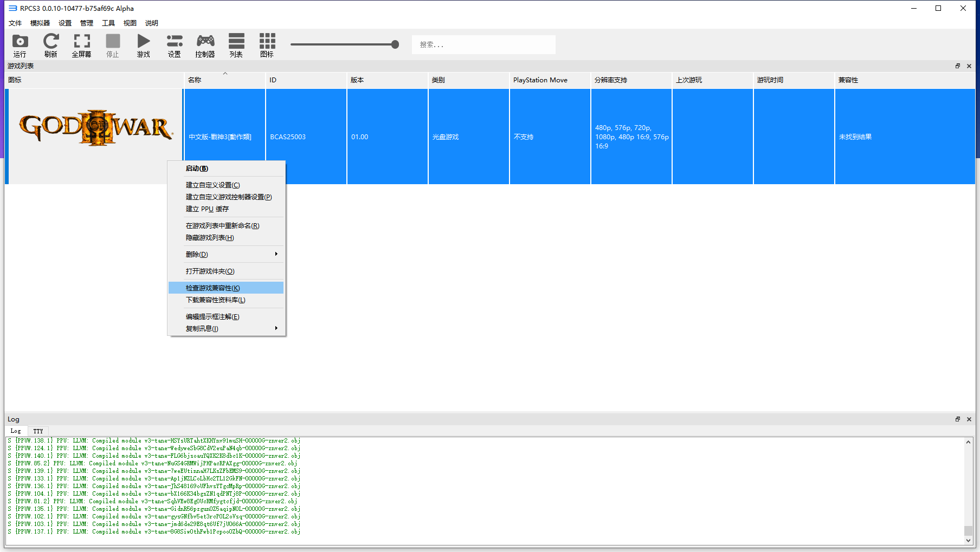The image size is (980, 552).
Task: Sort by 名称 column header
Action: (225, 80)
